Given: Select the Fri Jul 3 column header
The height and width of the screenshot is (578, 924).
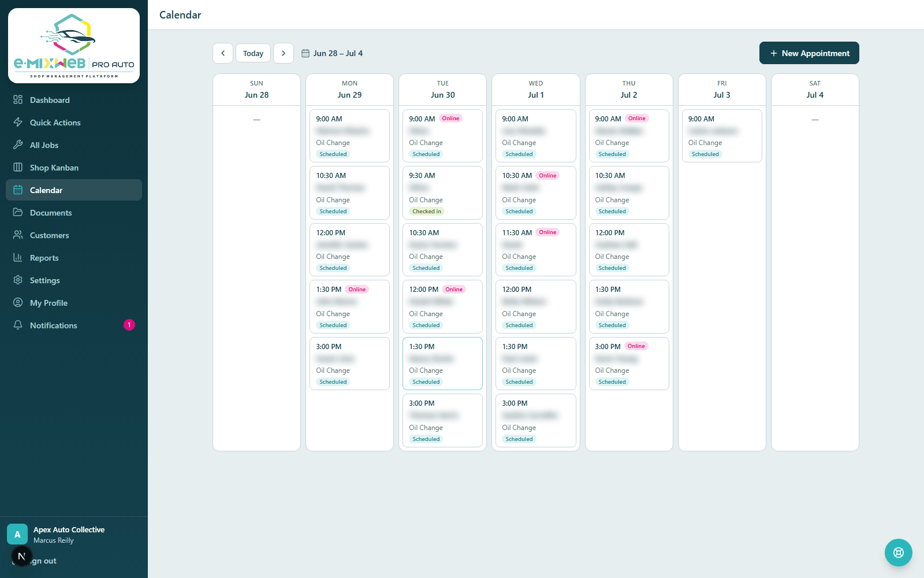Looking at the screenshot, I should pyautogui.click(x=722, y=90).
